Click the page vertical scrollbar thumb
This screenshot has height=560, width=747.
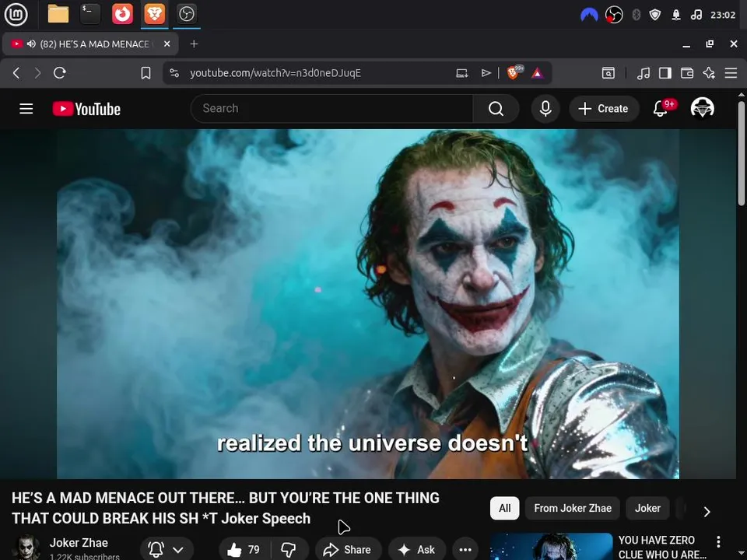(742, 152)
